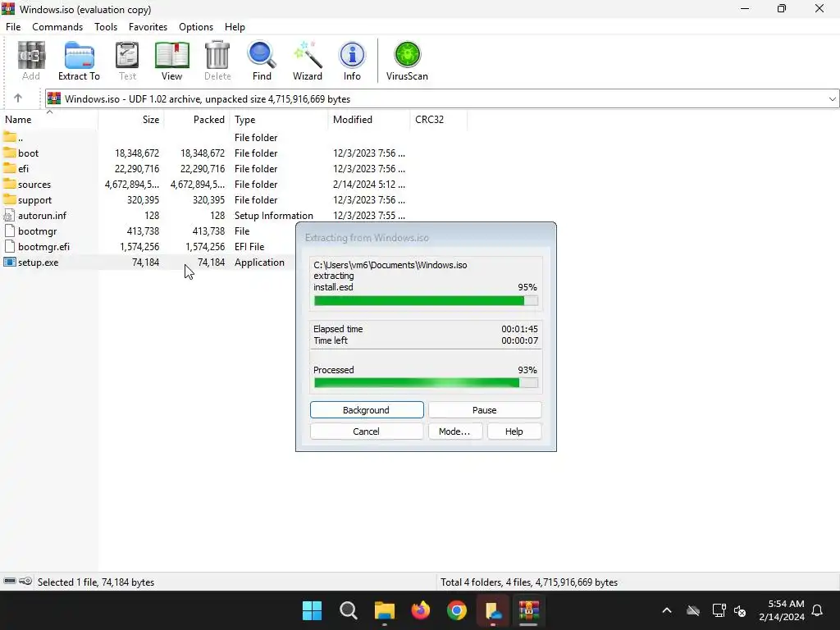Open the Commands menu

point(57,27)
